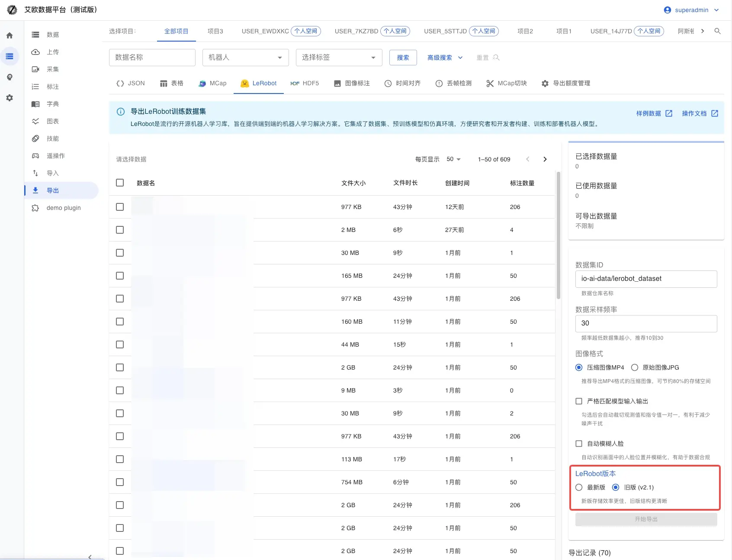Click the 搜索 search button
This screenshot has width=732, height=560.
click(403, 57)
